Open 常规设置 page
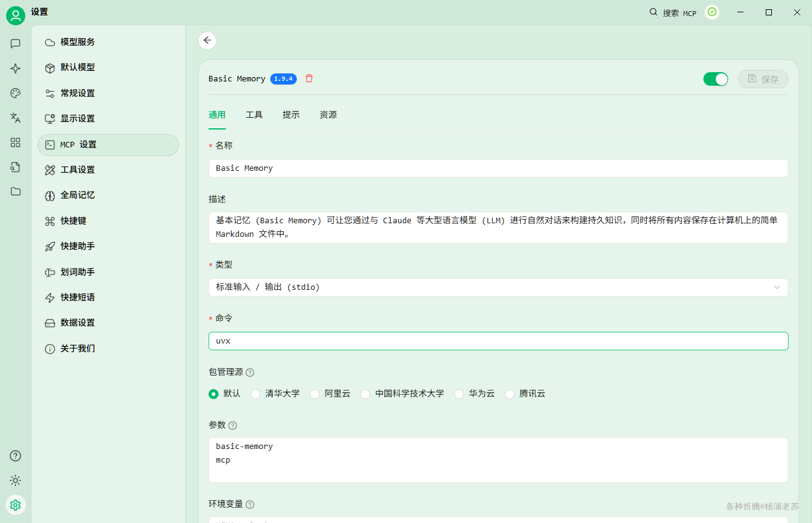The width and height of the screenshot is (812, 523). (x=108, y=93)
